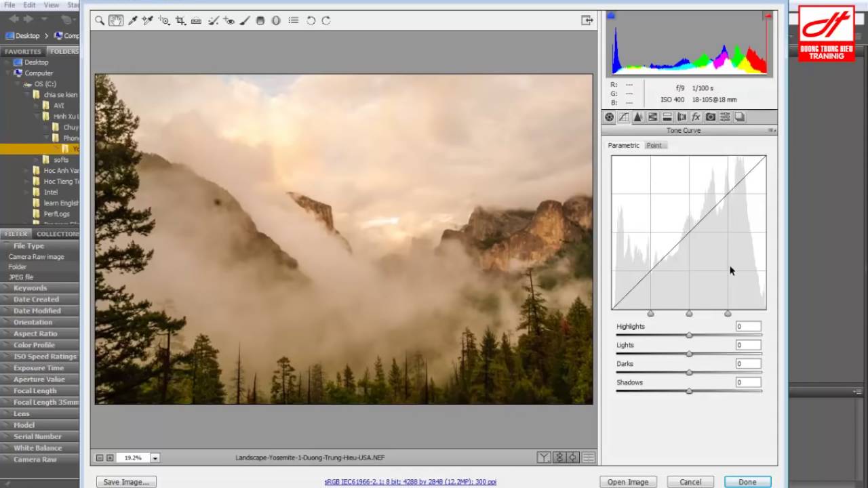Open the Edit menu in Bridge
This screenshot has width=868, height=488.
click(29, 5)
